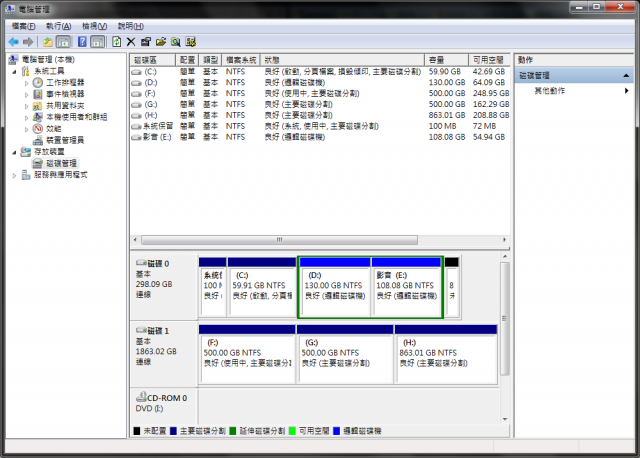Open Help via the blue question mark icon

coord(82,42)
